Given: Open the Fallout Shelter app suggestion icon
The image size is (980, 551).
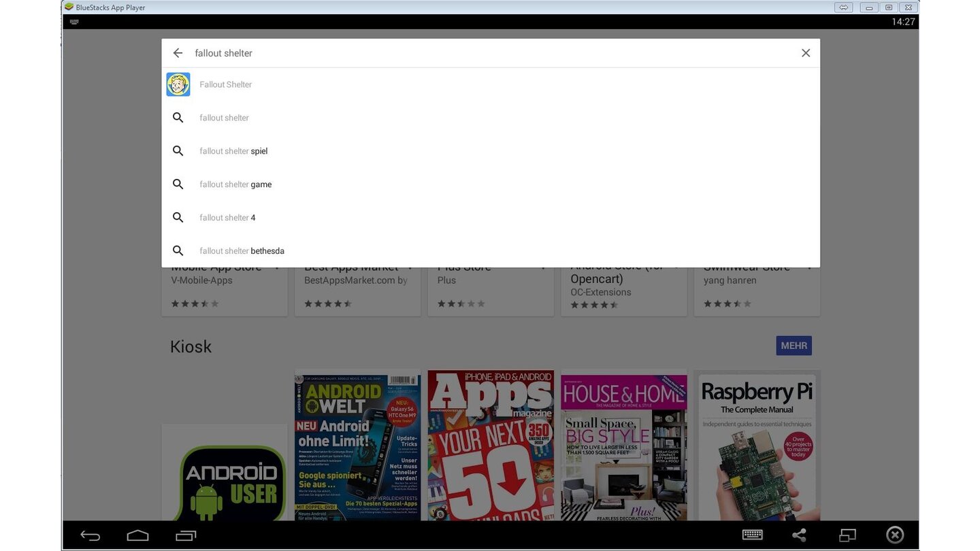Looking at the screenshot, I should point(178,84).
